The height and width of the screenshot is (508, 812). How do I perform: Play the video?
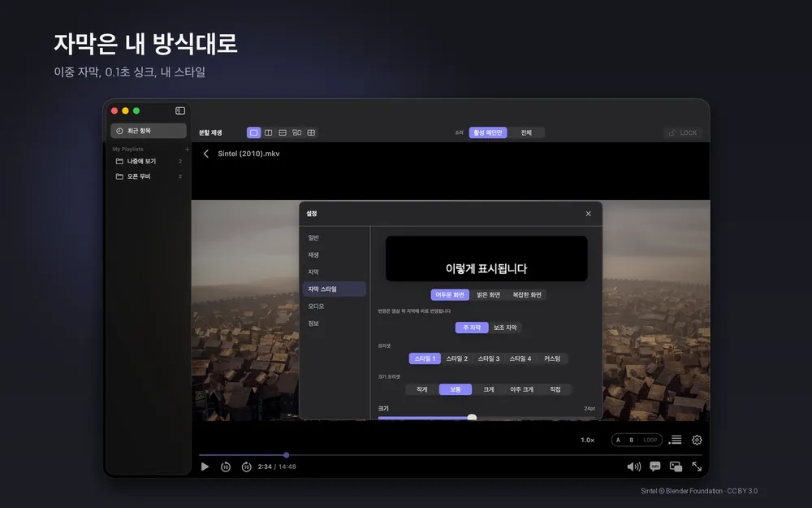click(x=205, y=467)
